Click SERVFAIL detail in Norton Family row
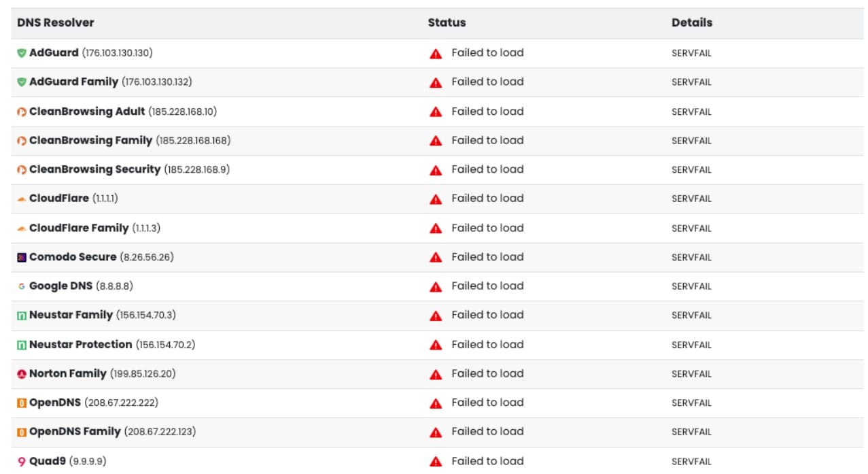 [691, 374]
